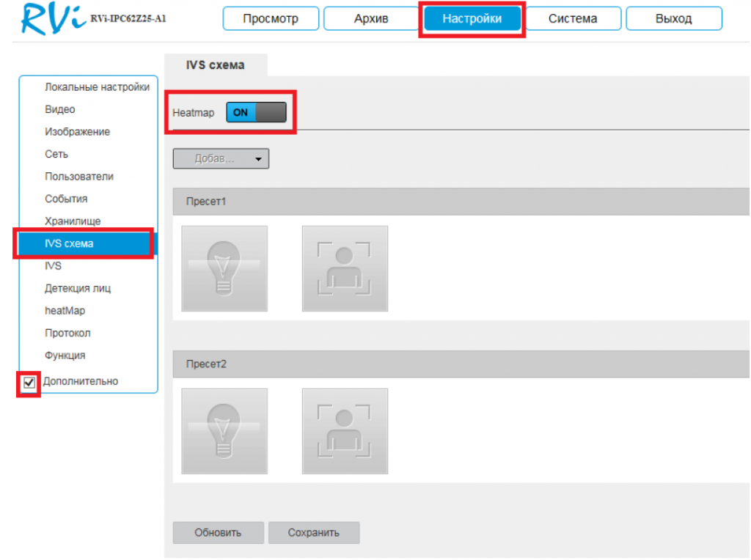Open Хранилище settings in sidebar
The image size is (751, 560).
tap(73, 221)
